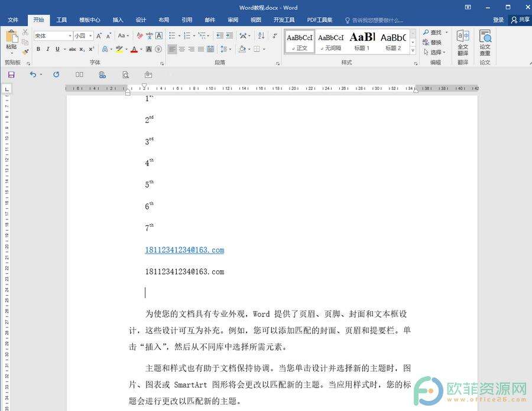This screenshot has height=411, width=532.
Task: Click the Sort A-Z icon
Action: pos(262,36)
